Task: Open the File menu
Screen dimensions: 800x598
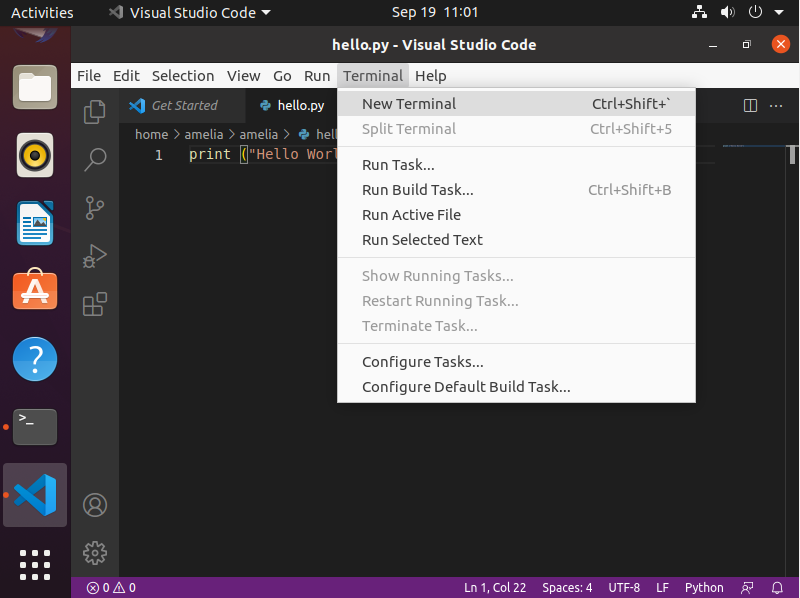Action: 89,76
